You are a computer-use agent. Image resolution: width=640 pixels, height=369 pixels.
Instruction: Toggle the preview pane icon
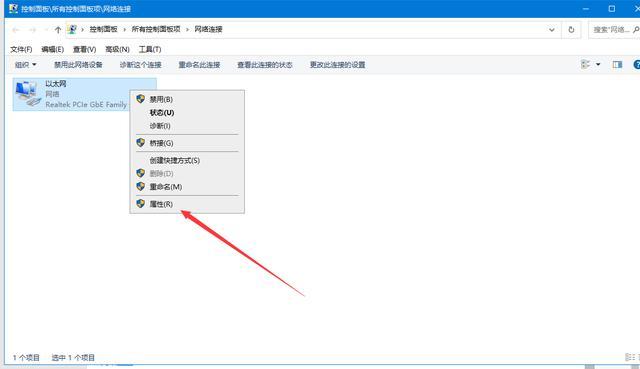pos(617,64)
